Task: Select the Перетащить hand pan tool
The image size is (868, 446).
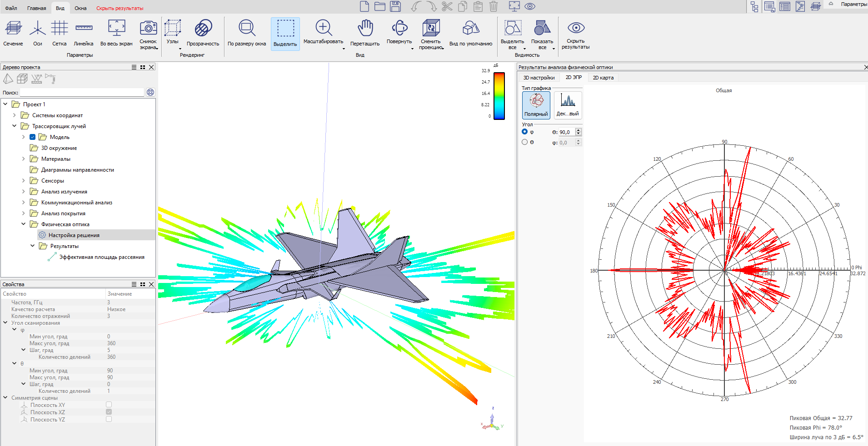Action: (x=365, y=29)
